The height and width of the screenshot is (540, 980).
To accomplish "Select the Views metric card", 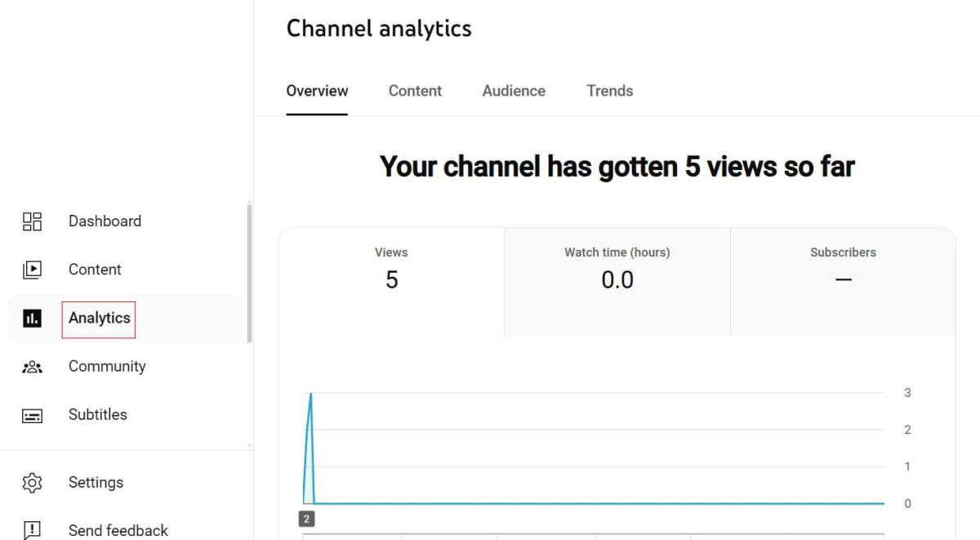I will click(391, 282).
